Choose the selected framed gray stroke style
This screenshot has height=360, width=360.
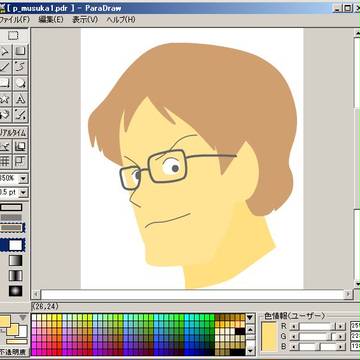tap(13, 228)
